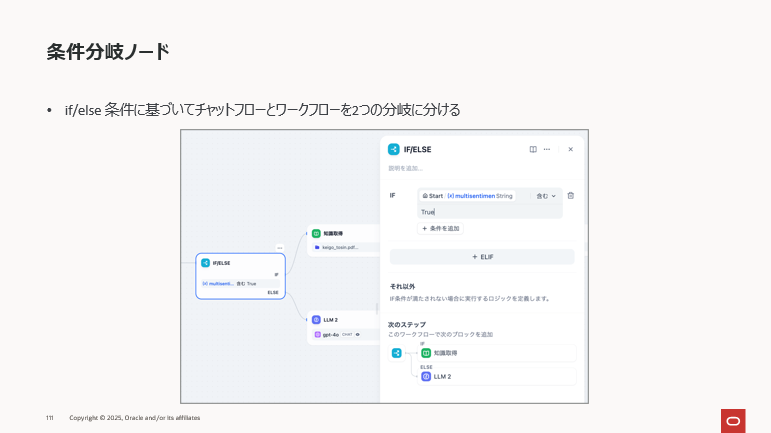Click the 条件を追加 button
Viewport: 771px width, 433px height.
pyautogui.click(x=440, y=229)
